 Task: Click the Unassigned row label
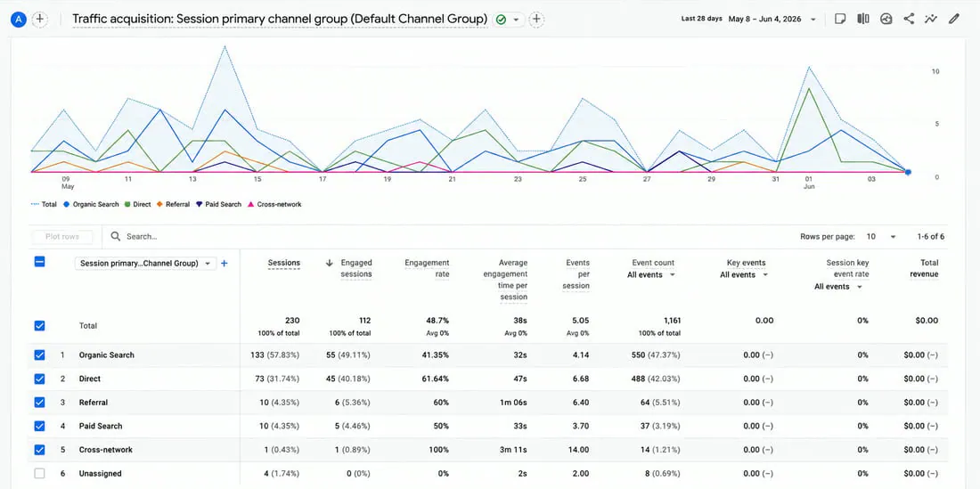(x=100, y=473)
